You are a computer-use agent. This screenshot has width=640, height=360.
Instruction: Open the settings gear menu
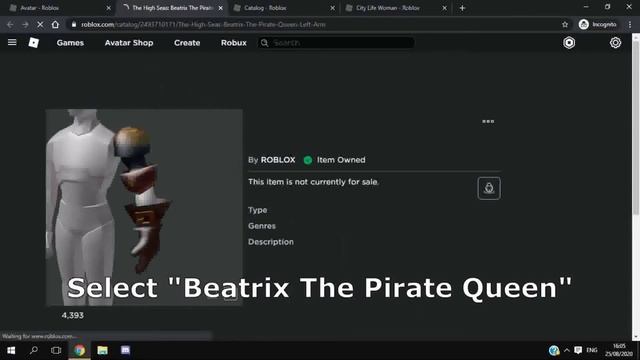[x=615, y=43]
